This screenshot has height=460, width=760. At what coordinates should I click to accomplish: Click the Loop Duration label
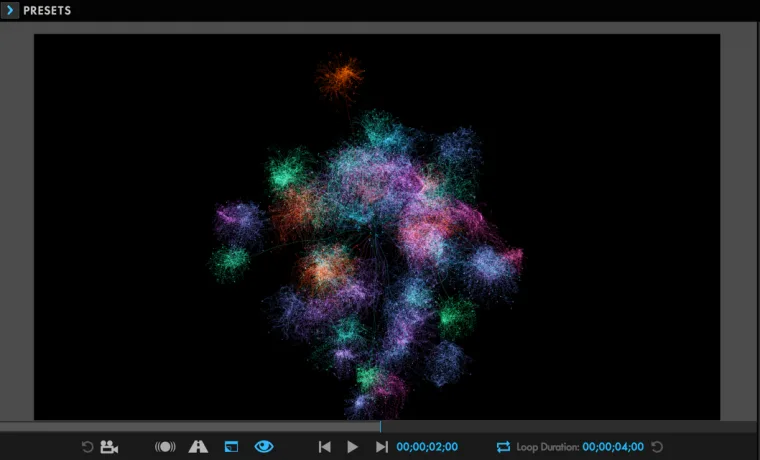pos(548,446)
